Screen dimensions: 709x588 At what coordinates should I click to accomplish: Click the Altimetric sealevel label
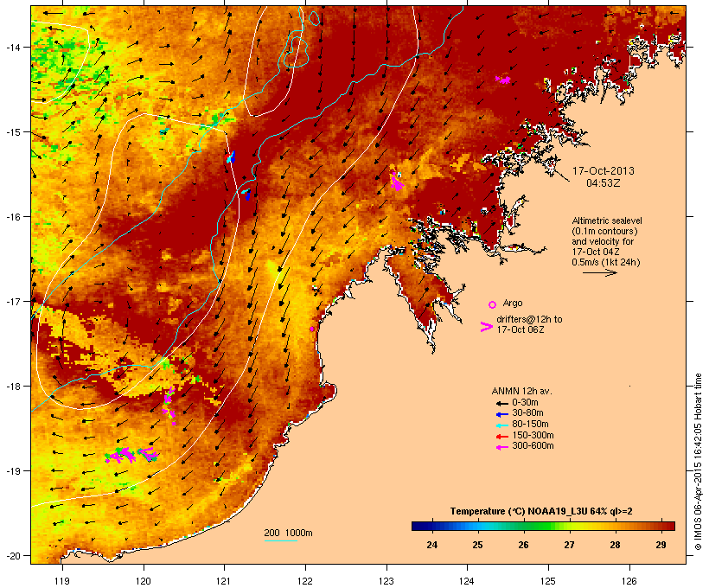pos(607,220)
